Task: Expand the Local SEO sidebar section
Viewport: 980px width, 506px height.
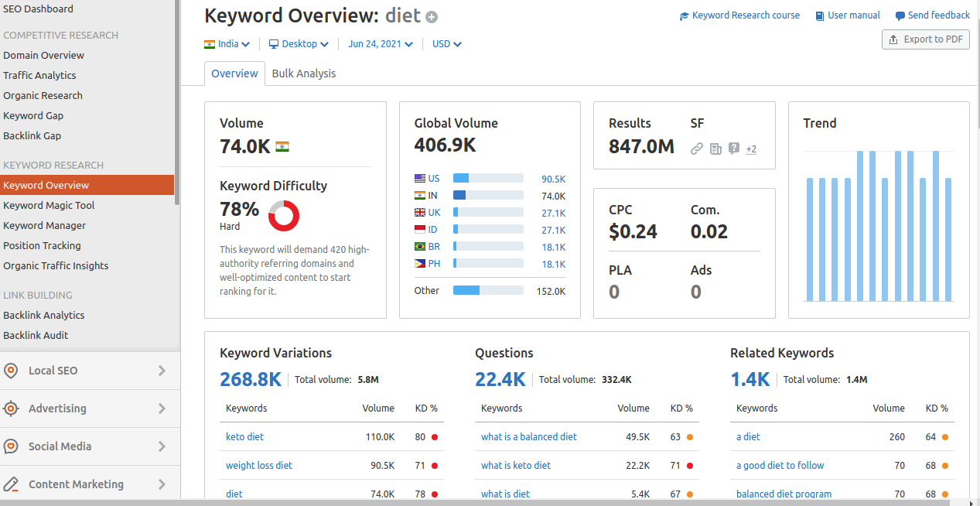Action: click(x=162, y=371)
